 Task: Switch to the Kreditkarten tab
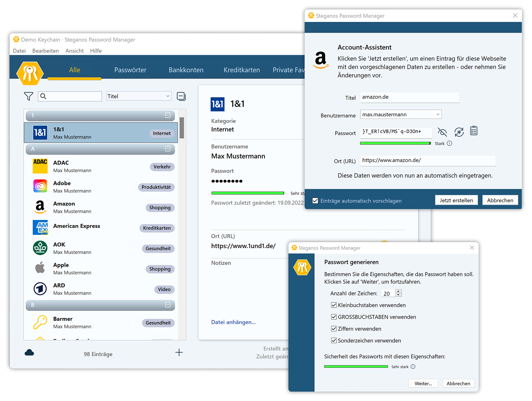[x=242, y=70]
